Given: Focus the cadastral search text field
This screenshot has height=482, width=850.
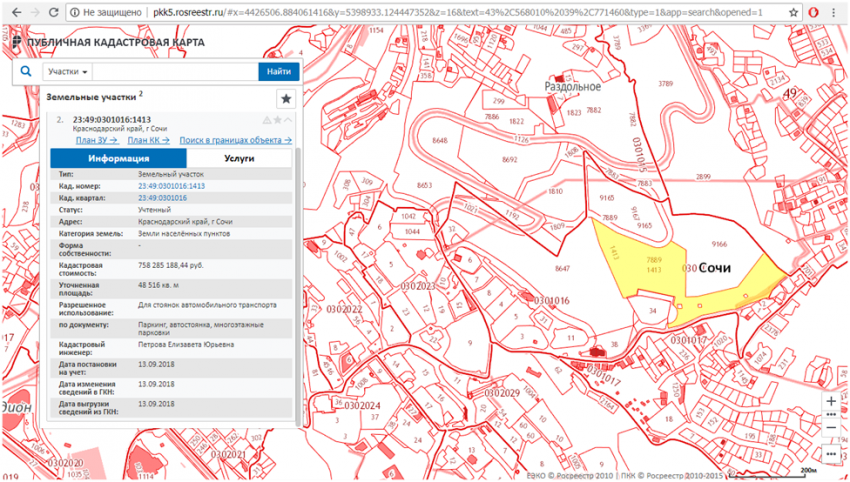Looking at the screenshot, I should tap(176, 72).
